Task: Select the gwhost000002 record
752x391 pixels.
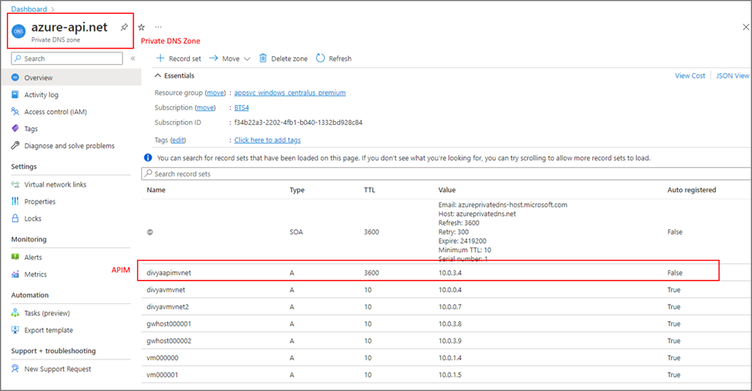Action: coord(169,341)
